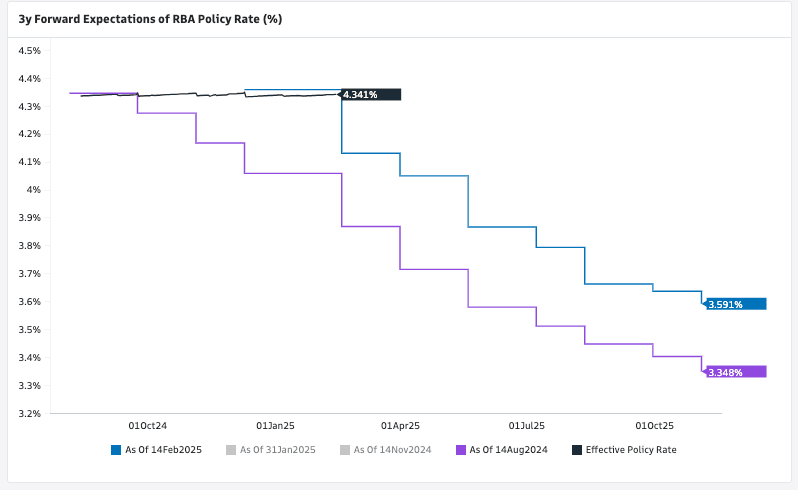Click the dark Effective Policy Rate legend swatch

coord(577,450)
